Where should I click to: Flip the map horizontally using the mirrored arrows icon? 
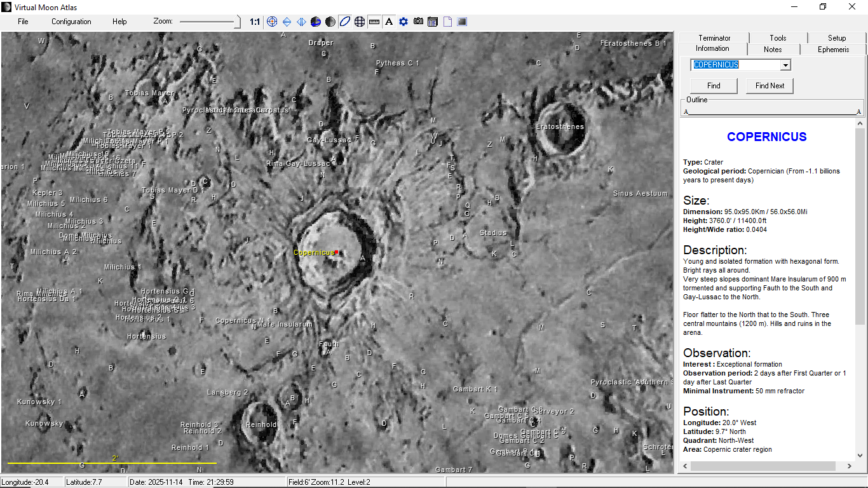(301, 21)
